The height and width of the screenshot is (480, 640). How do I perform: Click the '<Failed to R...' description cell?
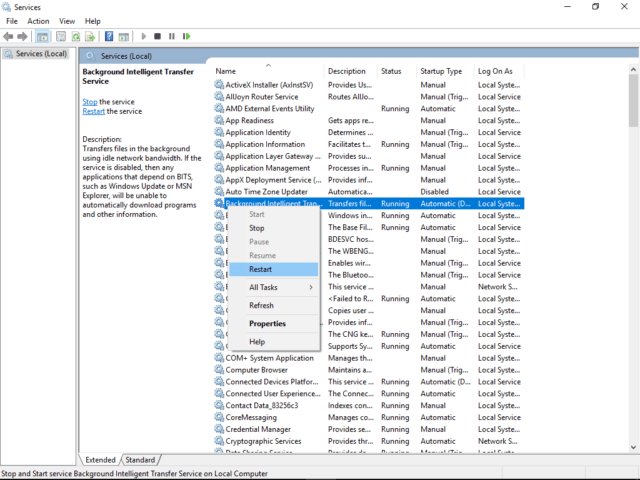350,298
